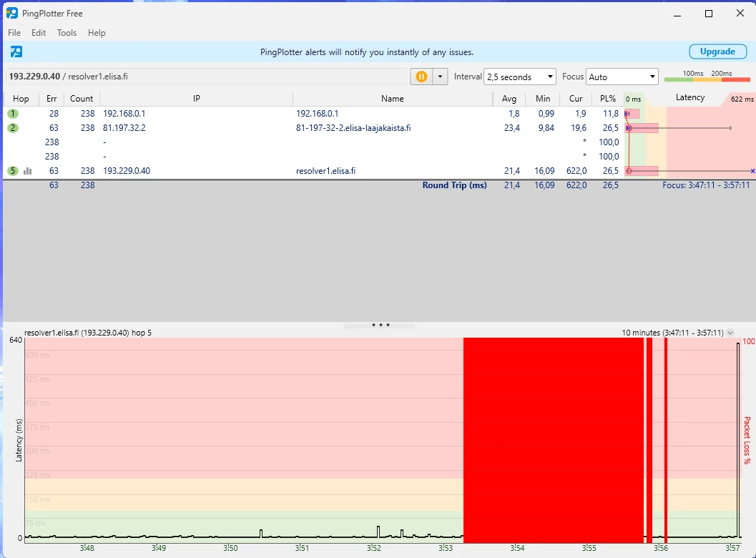Maximize the PingPlotter window

pyautogui.click(x=709, y=14)
